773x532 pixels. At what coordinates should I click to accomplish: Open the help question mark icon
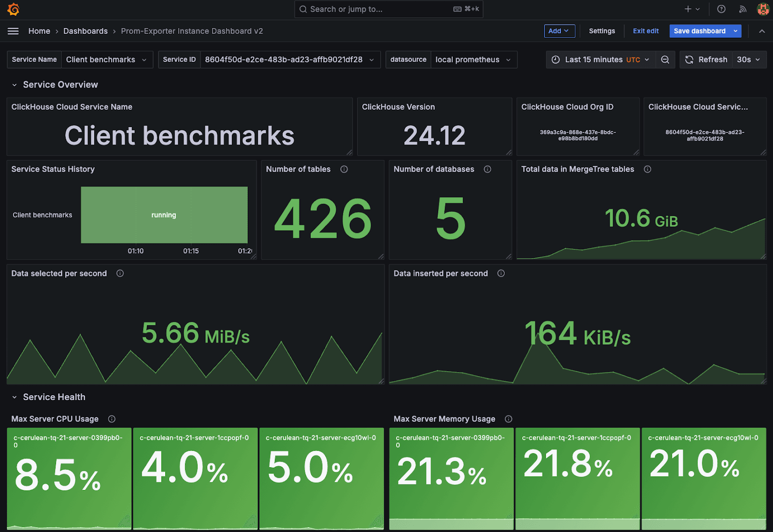(x=721, y=9)
